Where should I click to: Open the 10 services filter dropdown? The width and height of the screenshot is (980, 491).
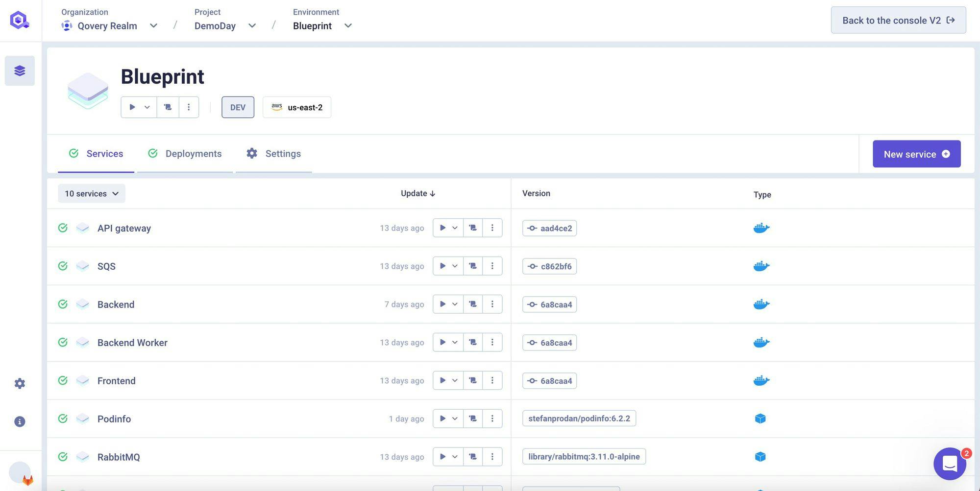(x=91, y=193)
